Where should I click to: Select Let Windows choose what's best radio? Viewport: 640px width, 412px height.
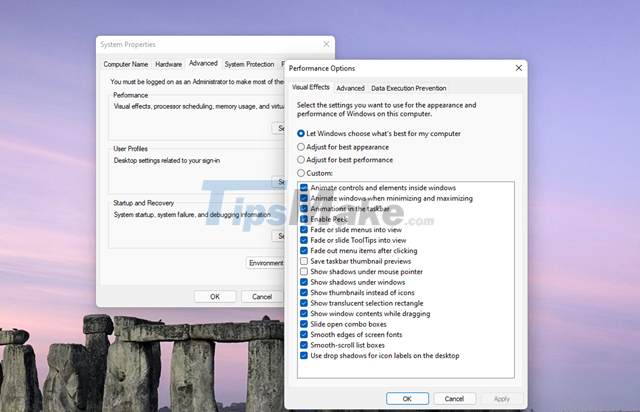[301, 134]
